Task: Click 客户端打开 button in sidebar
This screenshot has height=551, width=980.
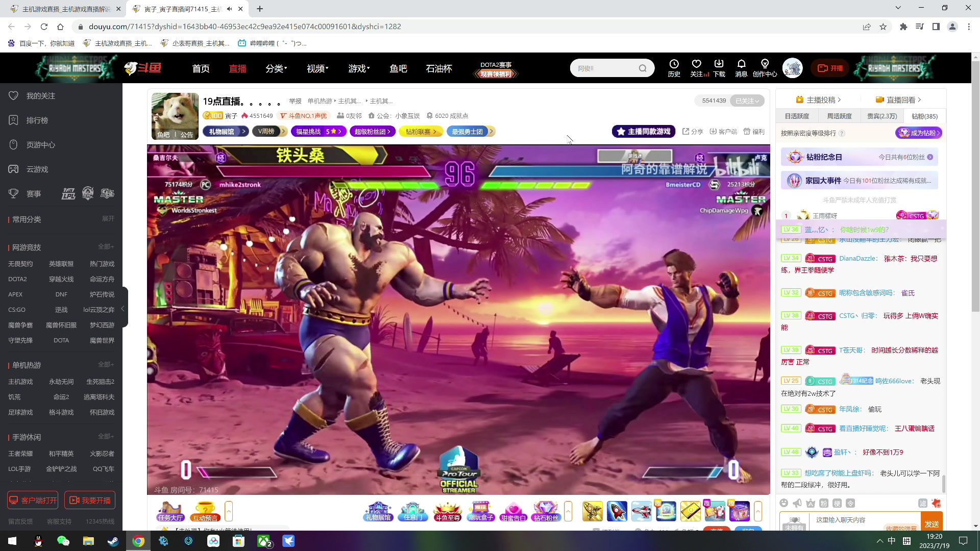Action: click(x=33, y=500)
